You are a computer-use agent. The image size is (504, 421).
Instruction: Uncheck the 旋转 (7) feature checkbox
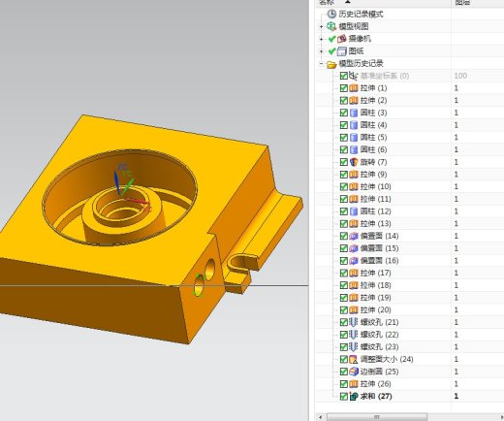tap(344, 162)
